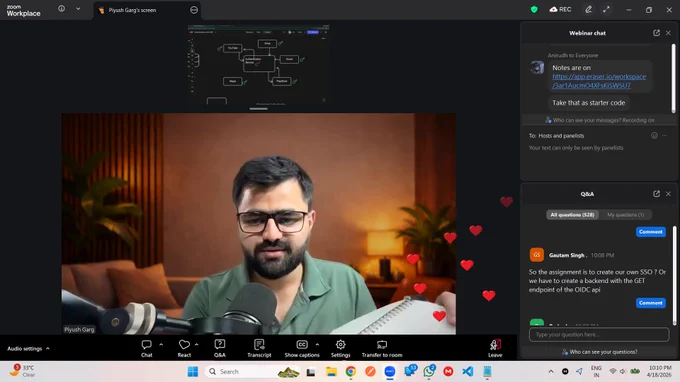Open the eraser.io workspace link
680x382 pixels.
click(599, 81)
